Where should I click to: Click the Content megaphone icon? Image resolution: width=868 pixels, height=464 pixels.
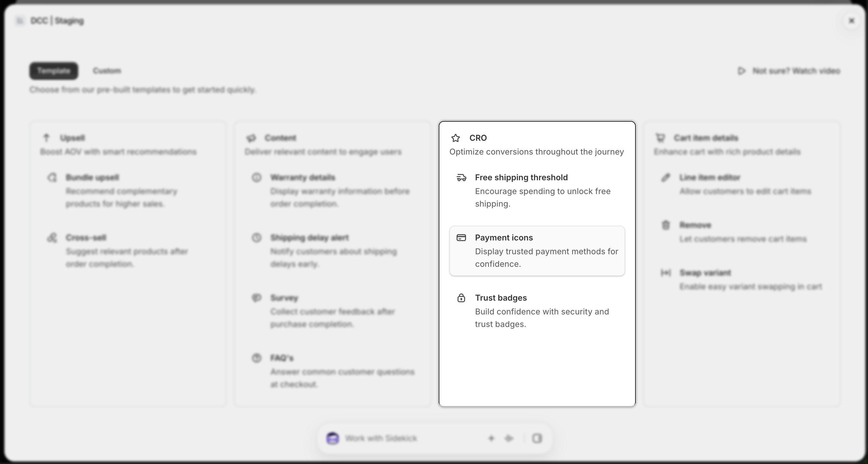click(251, 138)
